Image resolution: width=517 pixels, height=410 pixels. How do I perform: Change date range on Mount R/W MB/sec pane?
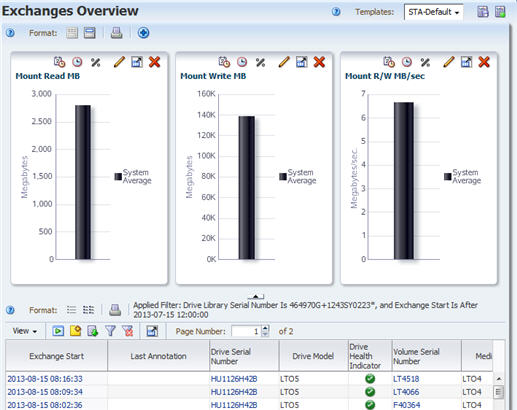click(407, 62)
